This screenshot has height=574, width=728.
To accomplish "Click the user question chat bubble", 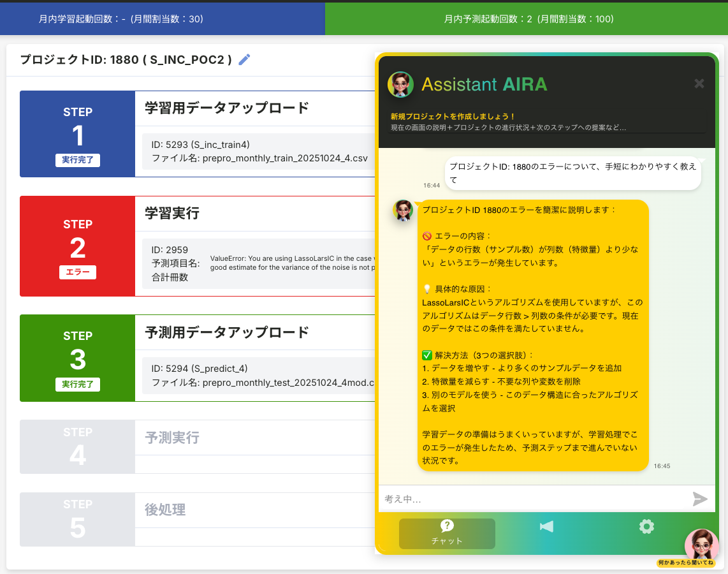I will (573, 173).
